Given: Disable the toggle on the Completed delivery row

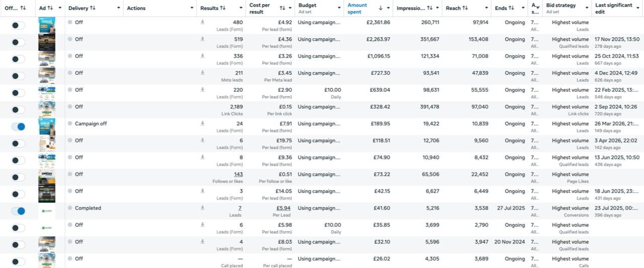Looking at the screenshot, I should pos(18,211).
